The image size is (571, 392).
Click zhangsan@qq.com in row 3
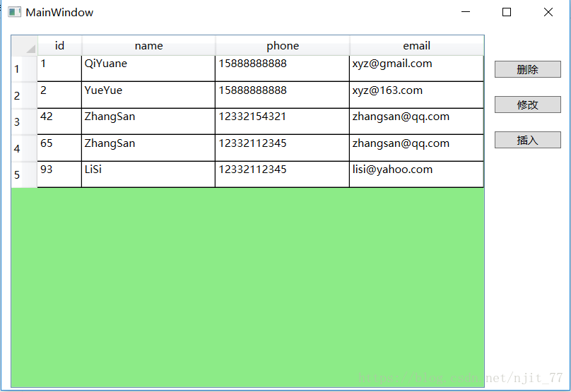(x=417, y=121)
